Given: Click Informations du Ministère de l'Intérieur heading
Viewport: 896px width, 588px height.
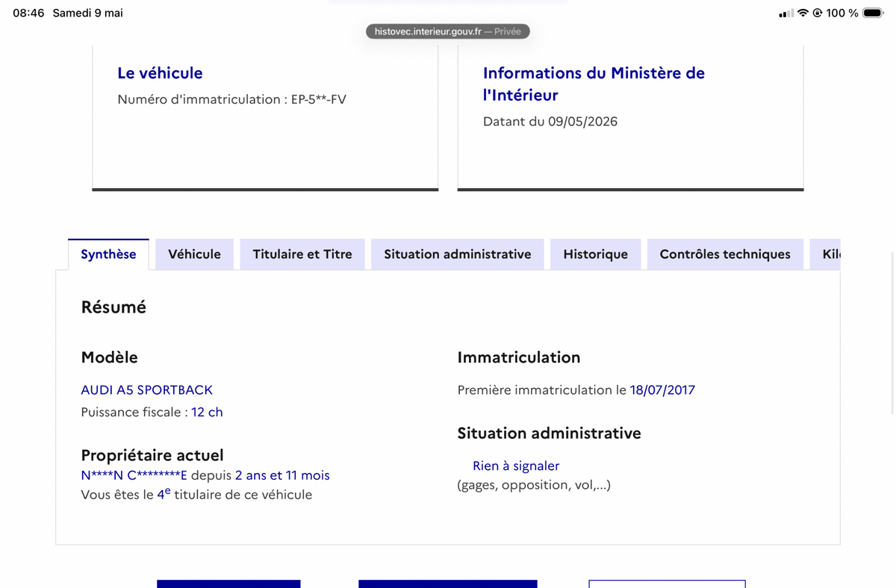Looking at the screenshot, I should tap(594, 84).
